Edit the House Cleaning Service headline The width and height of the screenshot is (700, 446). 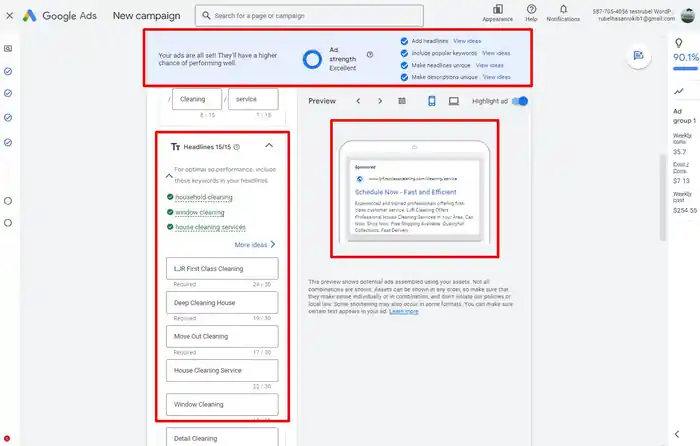(x=222, y=371)
